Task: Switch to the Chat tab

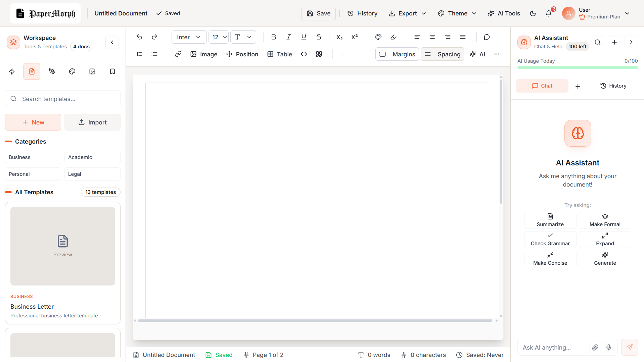Action: 542,86
